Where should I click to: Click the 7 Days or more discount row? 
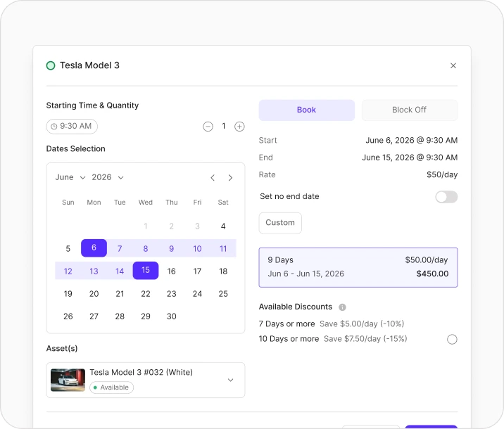tap(332, 324)
